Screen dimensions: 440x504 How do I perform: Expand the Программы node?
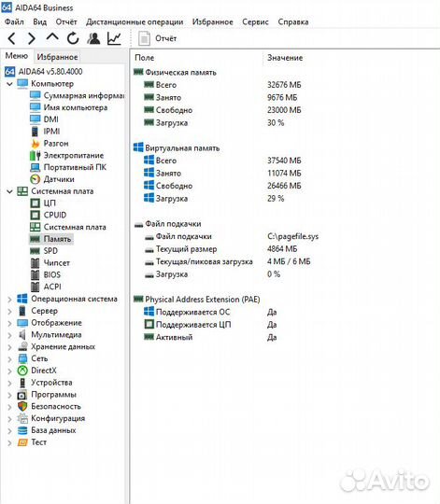(9, 395)
